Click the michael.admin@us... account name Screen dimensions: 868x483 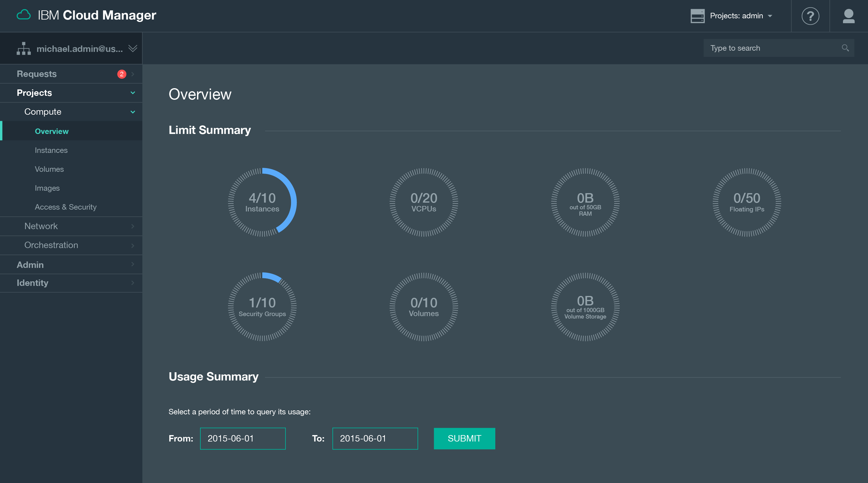(80, 49)
